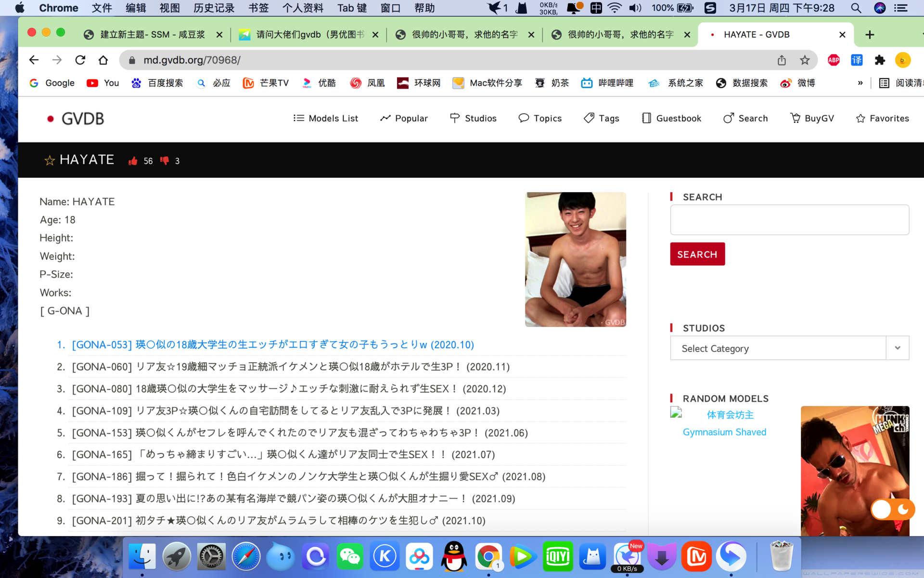Click the thumbs down dislike icon
The image size is (924, 578).
point(165,160)
